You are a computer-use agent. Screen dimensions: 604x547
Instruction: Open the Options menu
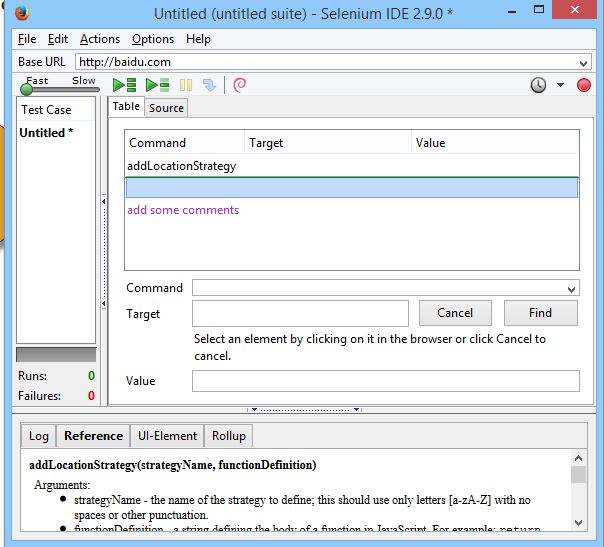click(x=153, y=39)
